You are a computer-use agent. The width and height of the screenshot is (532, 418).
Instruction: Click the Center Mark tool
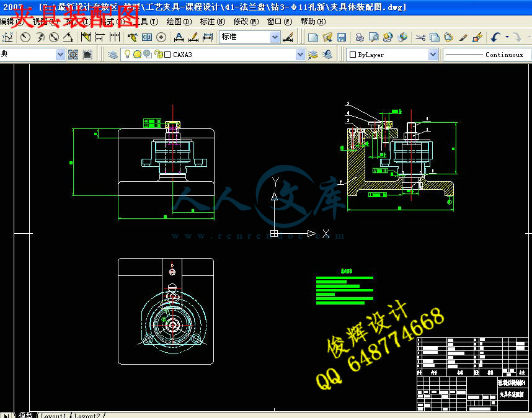point(161,37)
